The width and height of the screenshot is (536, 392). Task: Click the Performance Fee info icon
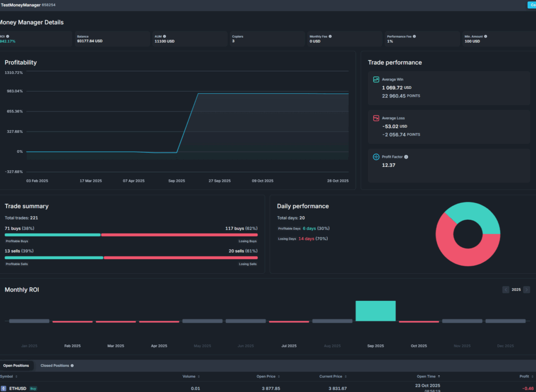[x=412, y=37]
